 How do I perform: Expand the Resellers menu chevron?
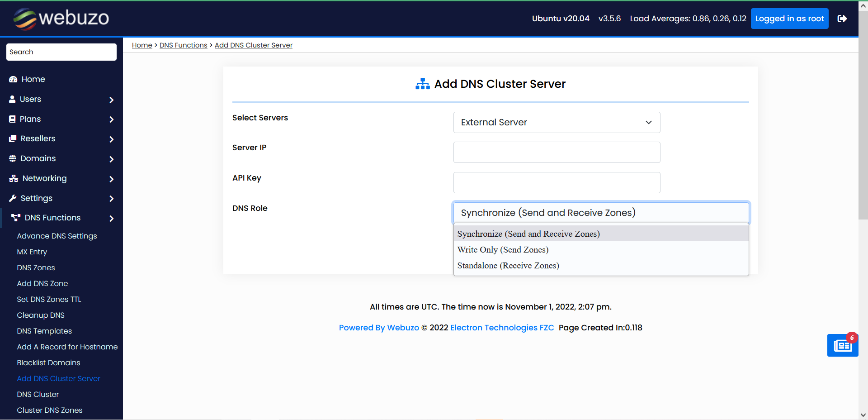click(x=111, y=139)
